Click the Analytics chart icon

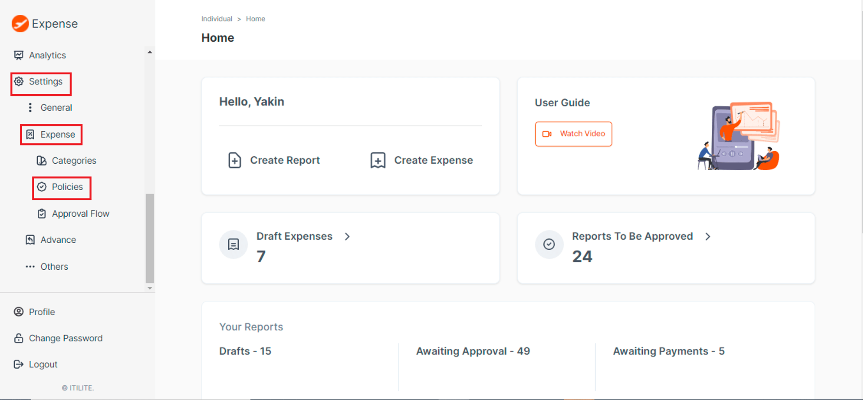pos(19,55)
